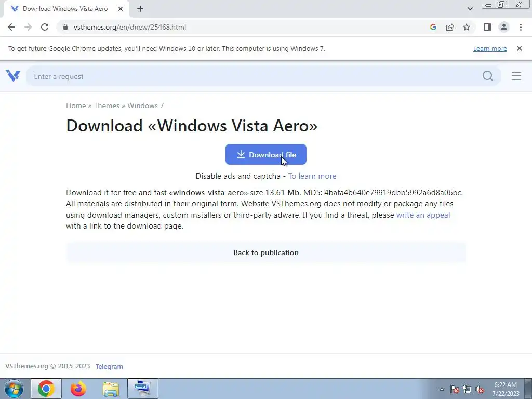This screenshot has height=399, width=532.
Task: Close the Download Windows Vista Aero tab
Action: click(x=121, y=9)
